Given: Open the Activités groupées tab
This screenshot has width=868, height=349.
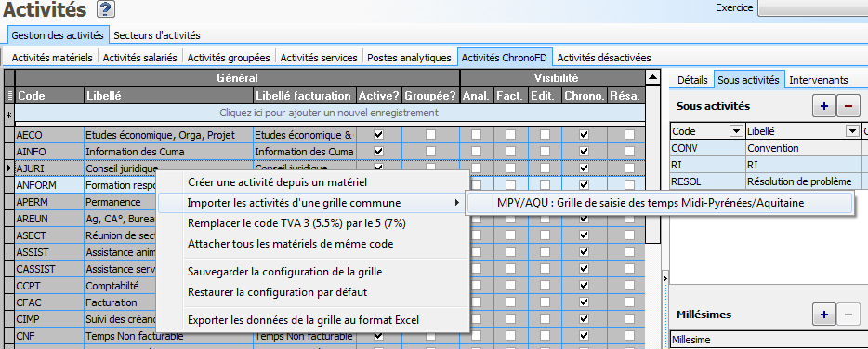Looking at the screenshot, I should [x=229, y=57].
